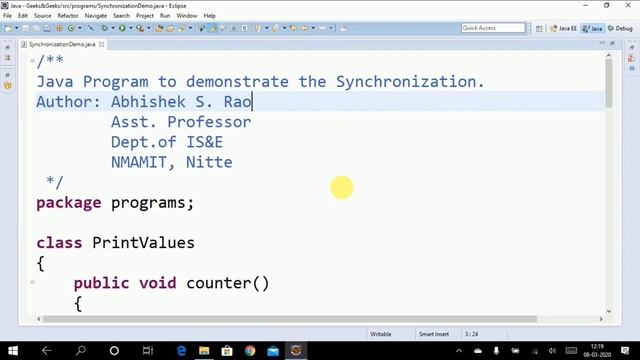Close the SynchronizationDemo.java tab
Screen dimensions: 640x360
101,44
